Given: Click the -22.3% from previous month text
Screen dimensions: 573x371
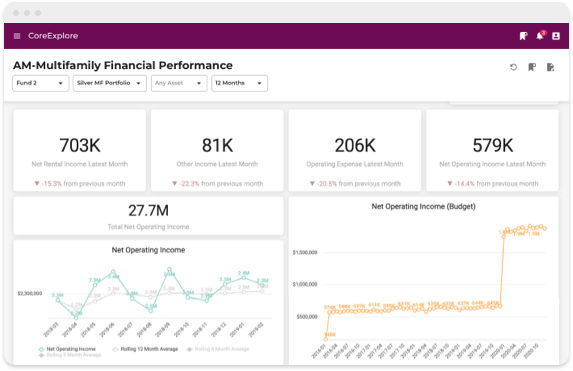Looking at the screenshot, I should pyautogui.click(x=217, y=183).
